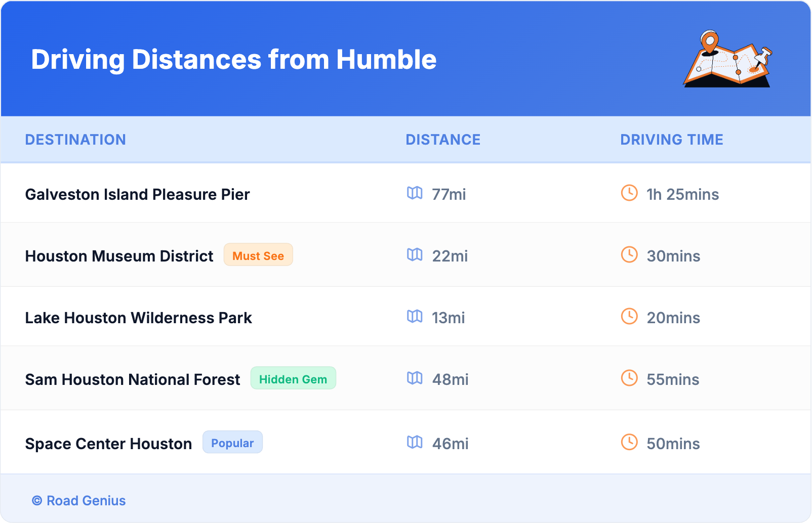Screen dimensions: 812x523
Task: Select Lake Houston Wilderness Park row
Action: tap(138, 318)
